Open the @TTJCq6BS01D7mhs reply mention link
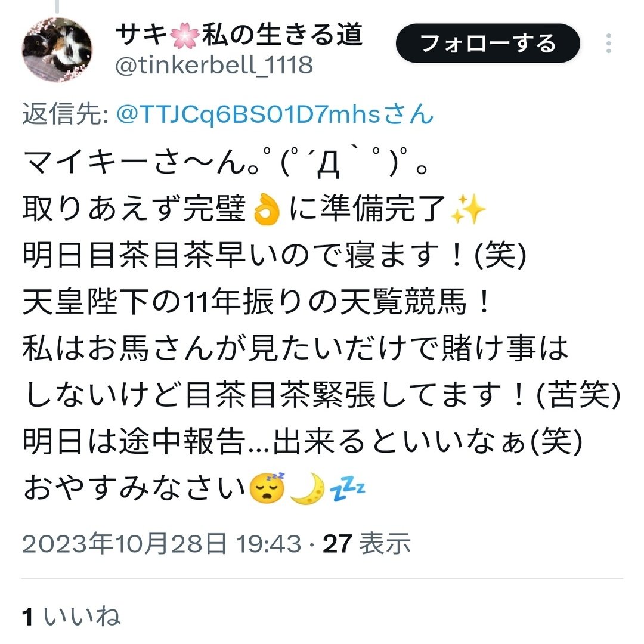The height and width of the screenshot is (644, 644). [x=275, y=114]
